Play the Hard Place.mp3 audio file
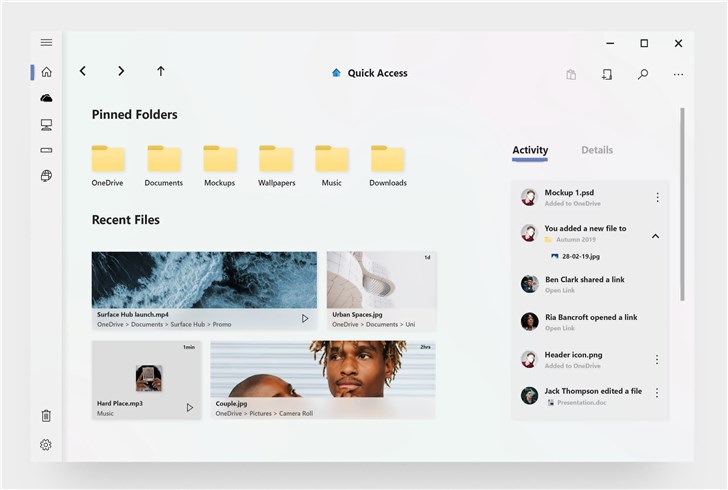 click(189, 407)
